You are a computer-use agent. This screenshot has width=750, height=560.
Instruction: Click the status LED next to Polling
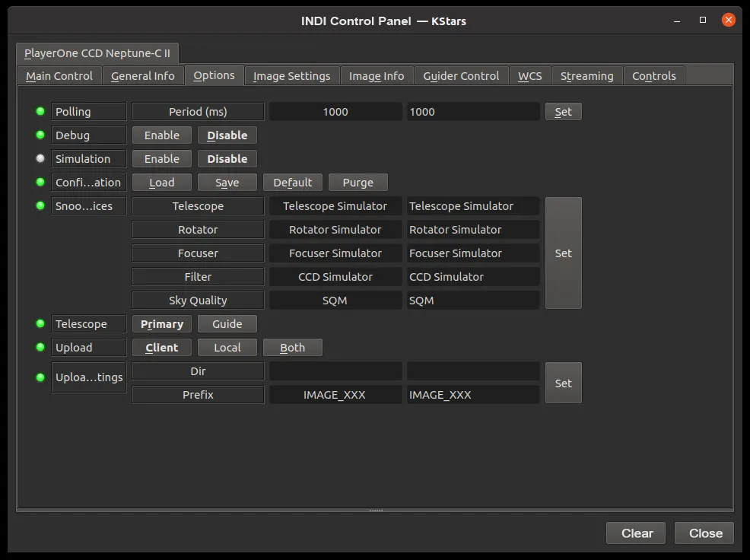coord(40,112)
